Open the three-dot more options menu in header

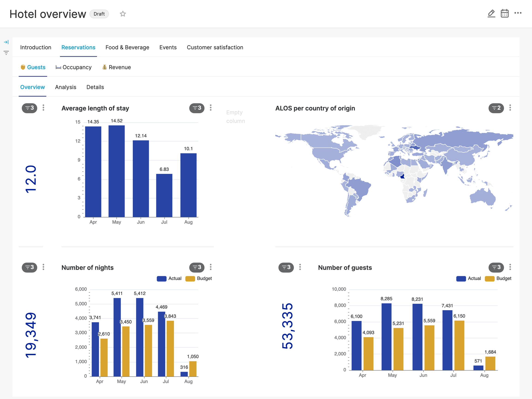point(517,13)
